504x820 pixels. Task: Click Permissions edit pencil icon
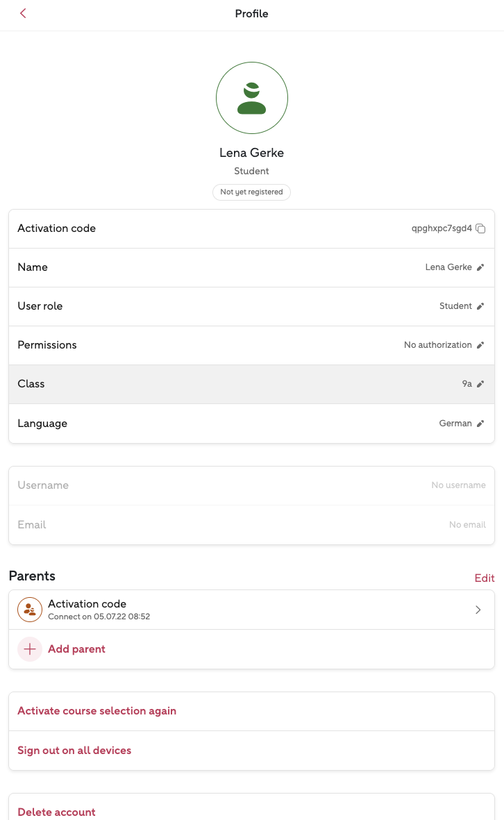point(480,345)
